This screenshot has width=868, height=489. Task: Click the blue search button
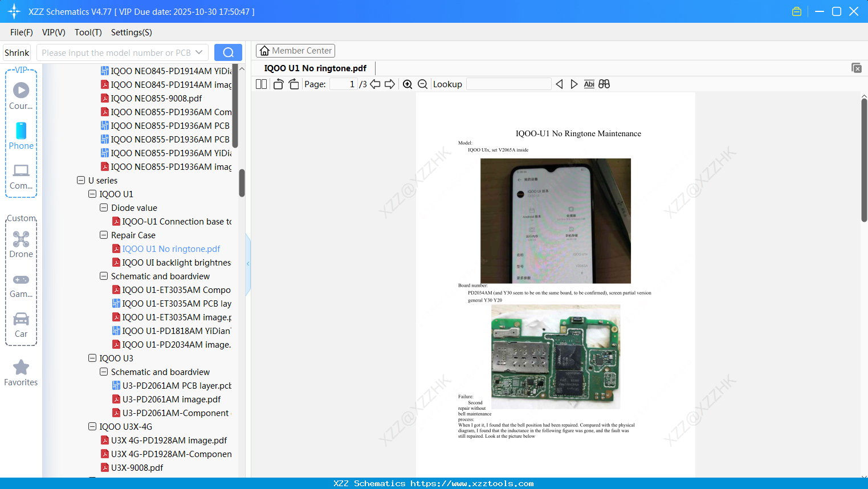pos(228,52)
